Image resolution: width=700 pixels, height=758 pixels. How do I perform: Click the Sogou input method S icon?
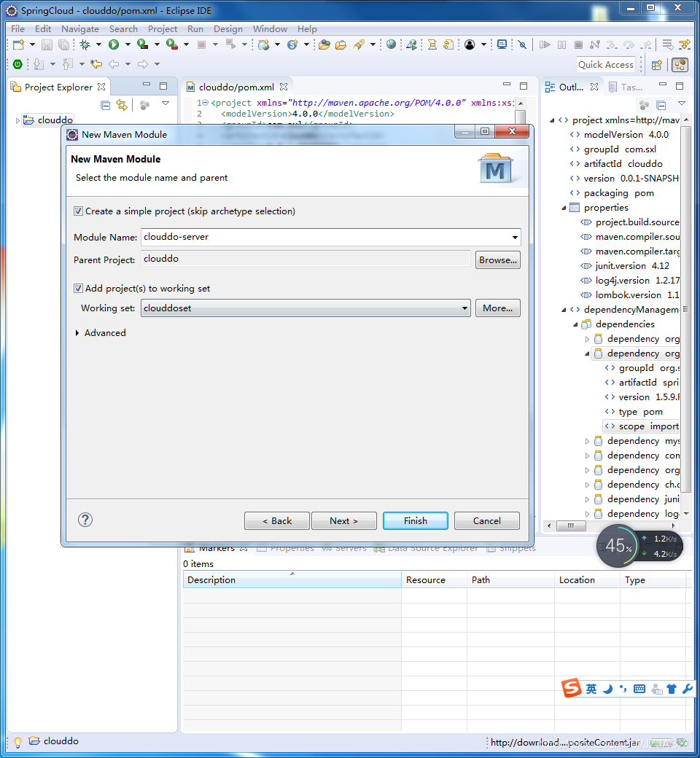pos(572,687)
